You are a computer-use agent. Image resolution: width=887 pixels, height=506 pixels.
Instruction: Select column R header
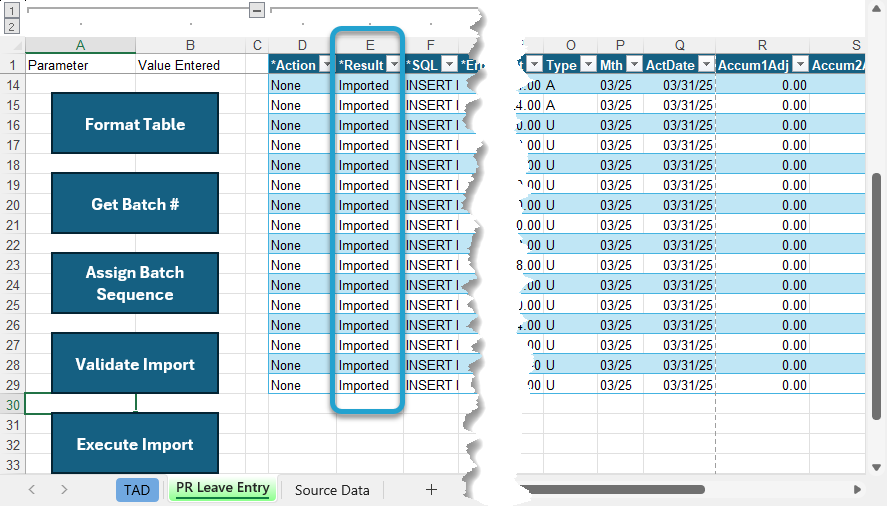(x=762, y=45)
